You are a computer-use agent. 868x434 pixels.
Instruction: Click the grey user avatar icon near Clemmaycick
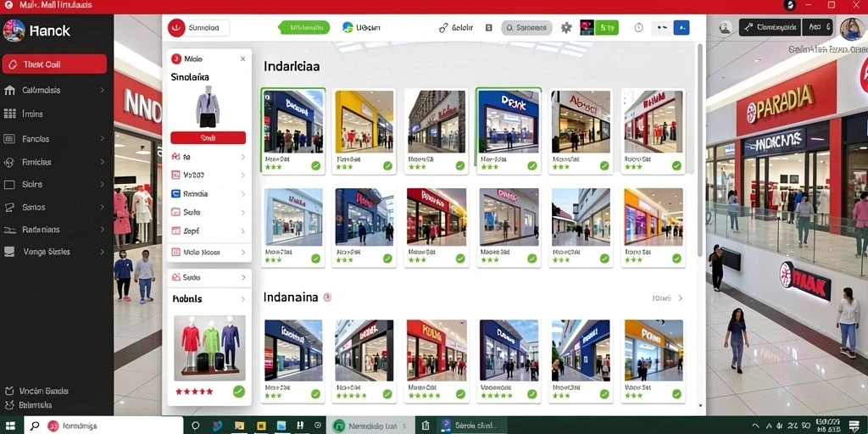point(726,28)
